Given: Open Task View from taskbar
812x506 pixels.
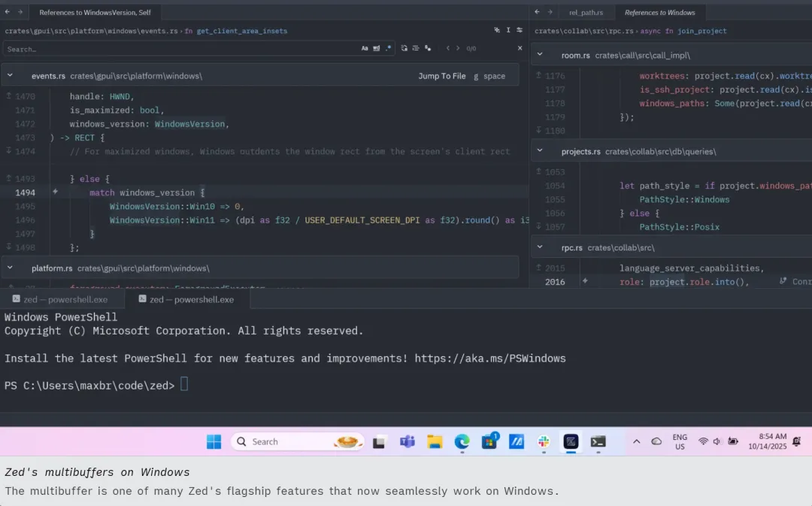Looking at the screenshot, I should 379,442.
